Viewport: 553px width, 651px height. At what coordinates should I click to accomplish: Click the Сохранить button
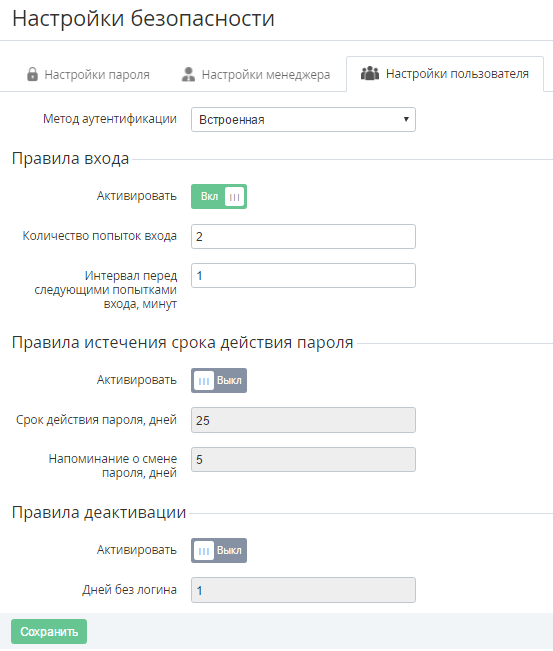[49, 631]
